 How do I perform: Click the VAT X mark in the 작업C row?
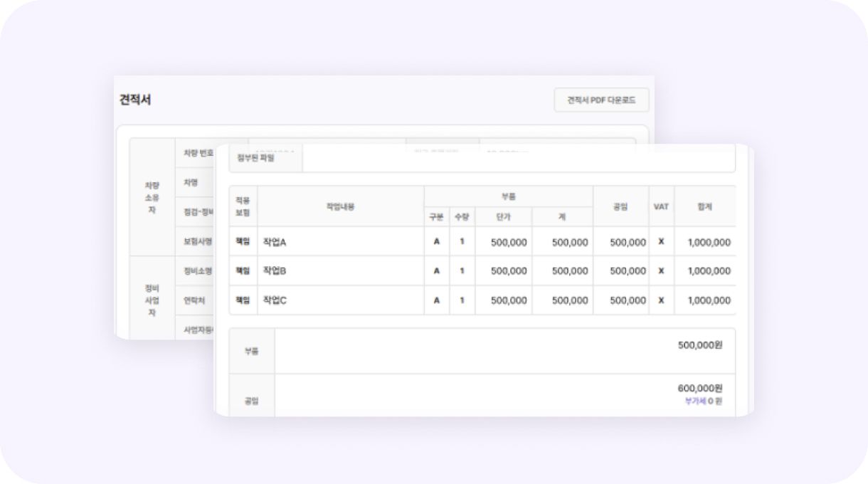click(x=661, y=300)
